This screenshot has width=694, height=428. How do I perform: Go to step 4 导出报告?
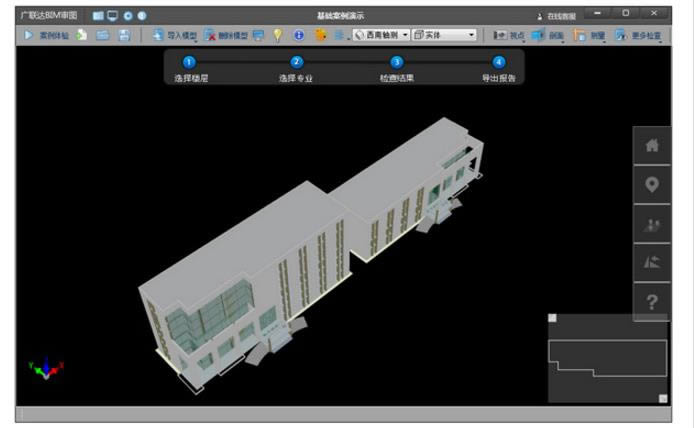click(498, 69)
